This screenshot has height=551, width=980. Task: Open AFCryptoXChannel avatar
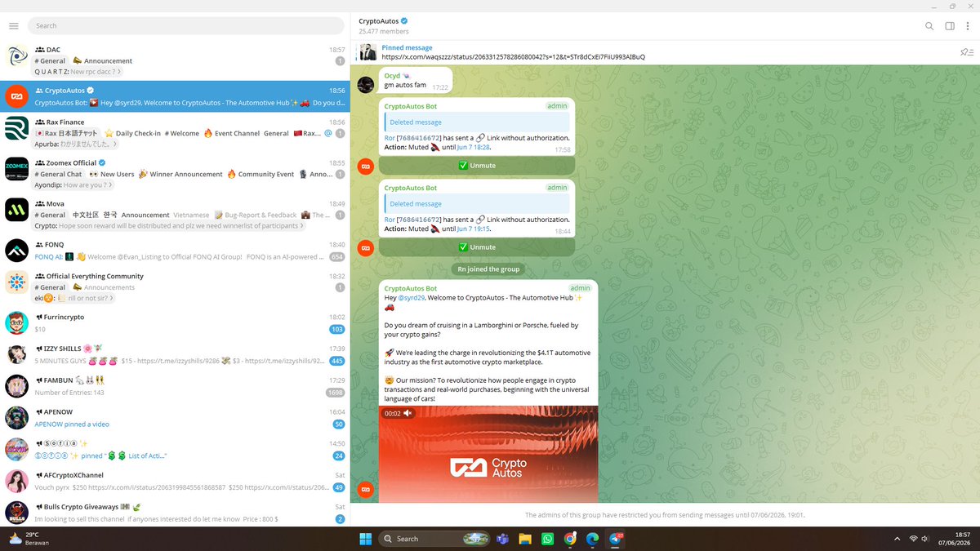(x=17, y=482)
